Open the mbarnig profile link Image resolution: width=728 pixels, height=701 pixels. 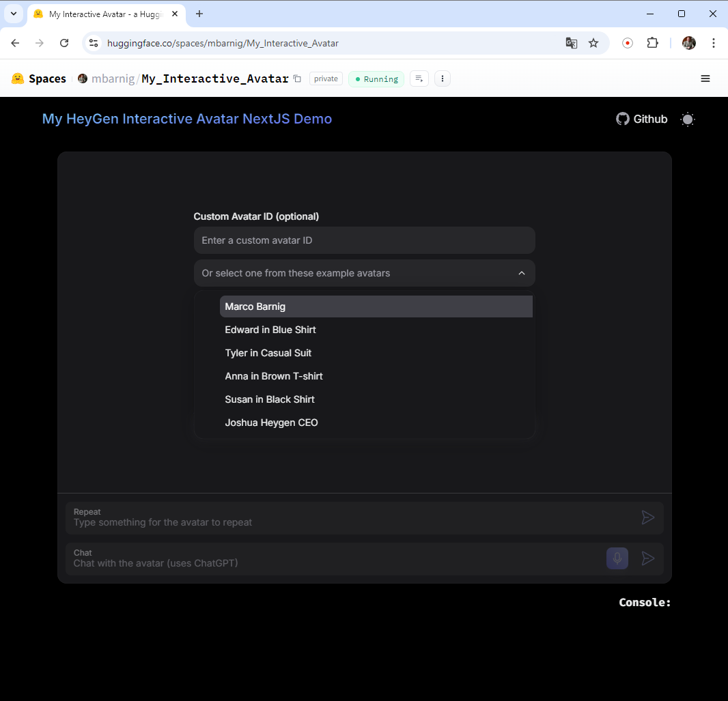point(113,79)
